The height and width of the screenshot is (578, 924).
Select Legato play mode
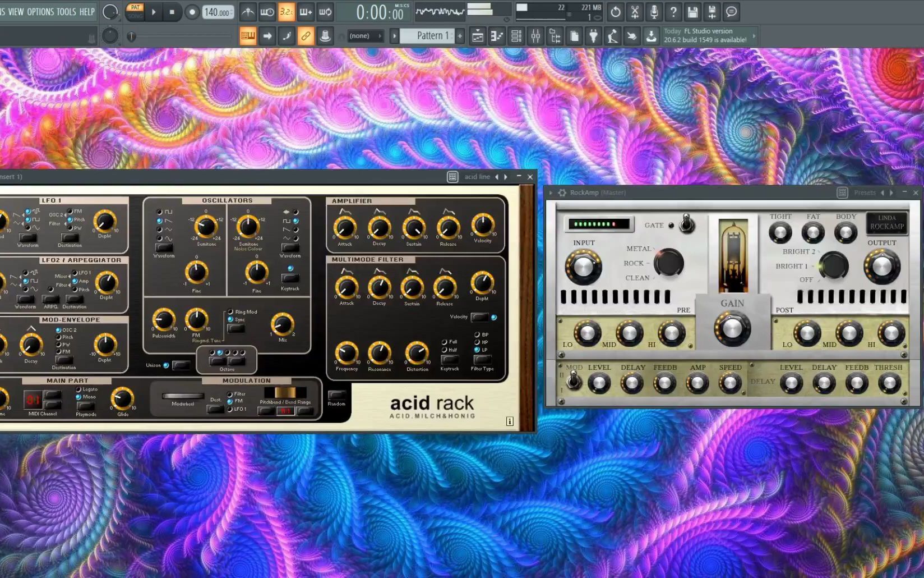point(78,389)
